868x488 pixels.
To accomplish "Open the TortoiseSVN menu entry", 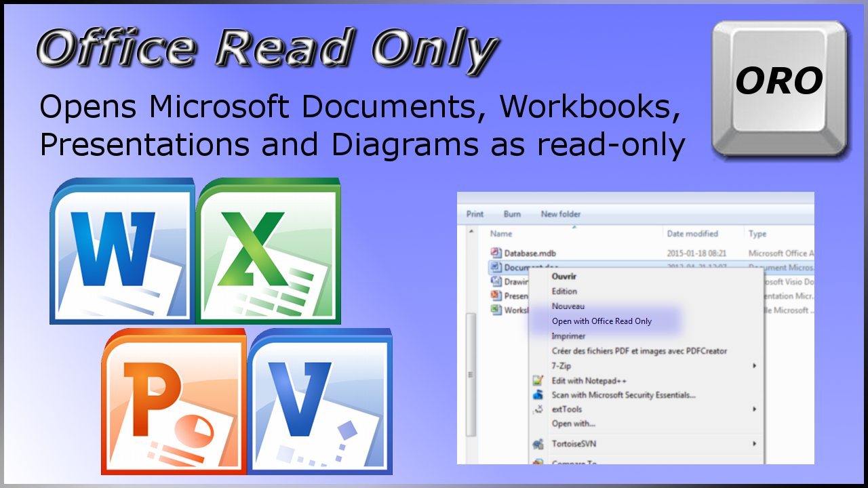I will click(x=574, y=444).
